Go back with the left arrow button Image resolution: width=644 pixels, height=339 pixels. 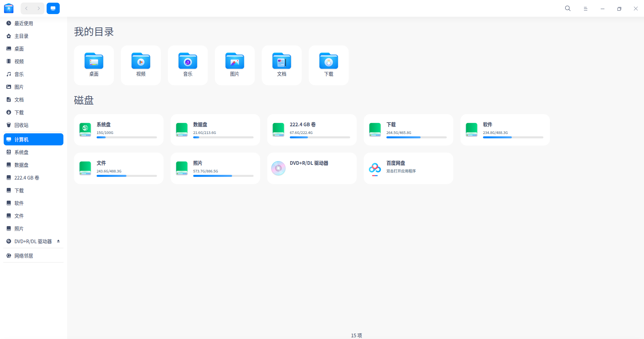(26, 8)
